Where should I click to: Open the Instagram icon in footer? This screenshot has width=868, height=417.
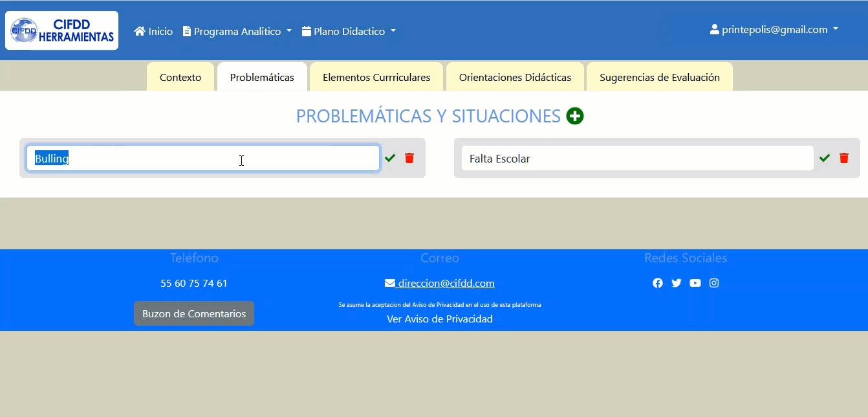point(714,283)
